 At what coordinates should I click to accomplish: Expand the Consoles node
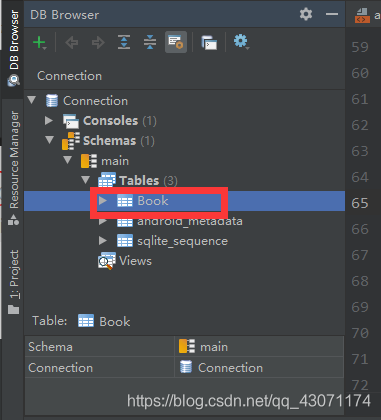coord(49,120)
